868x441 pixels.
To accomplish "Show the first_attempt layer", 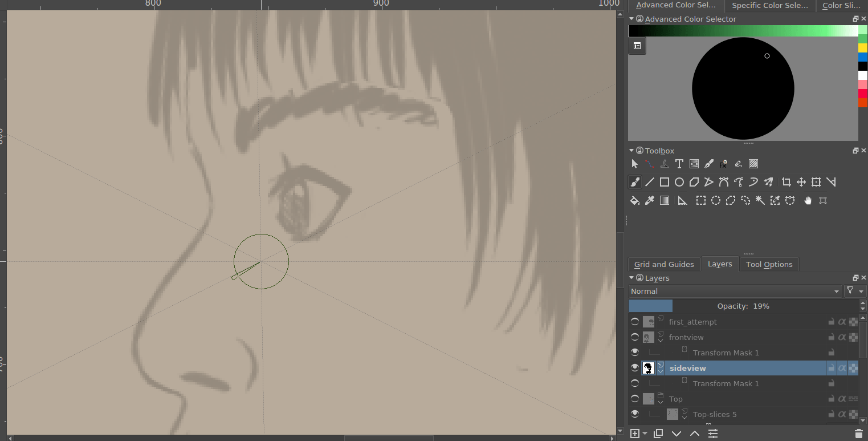I will point(634,322).
